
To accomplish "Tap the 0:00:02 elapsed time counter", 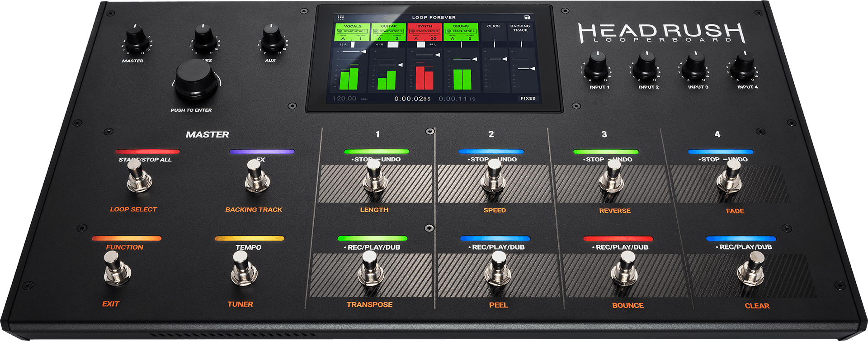I will click(412, 99).
